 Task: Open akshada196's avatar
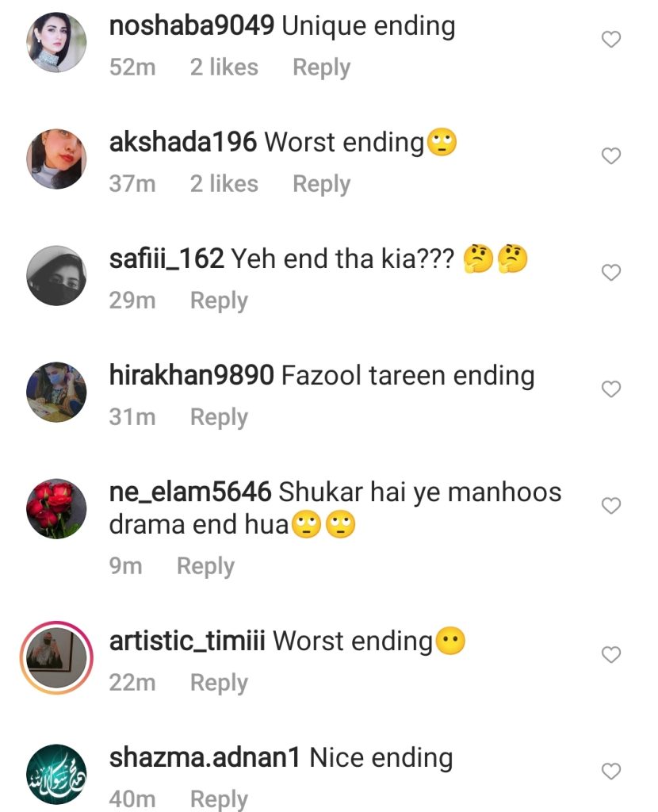(x=56, y=159)
